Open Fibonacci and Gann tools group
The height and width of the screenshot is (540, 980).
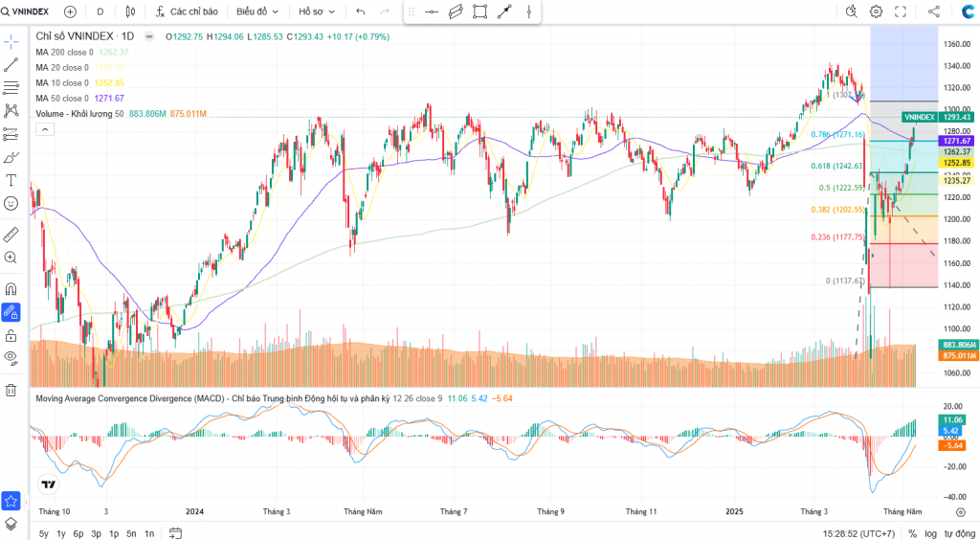11,87
